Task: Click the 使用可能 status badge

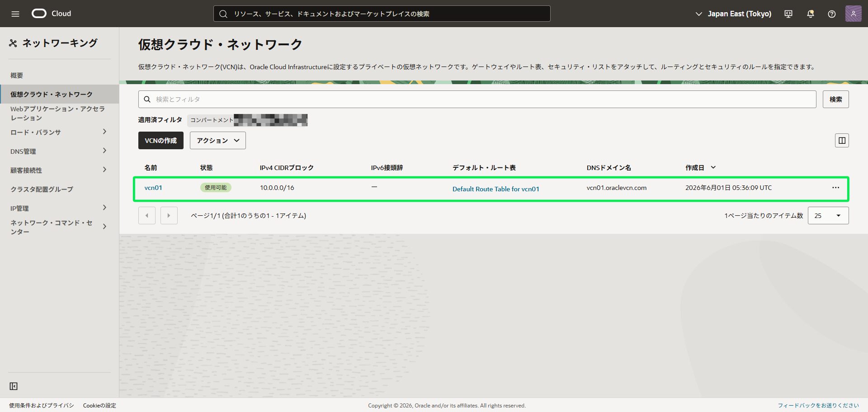Action: [x=216, y=188]
